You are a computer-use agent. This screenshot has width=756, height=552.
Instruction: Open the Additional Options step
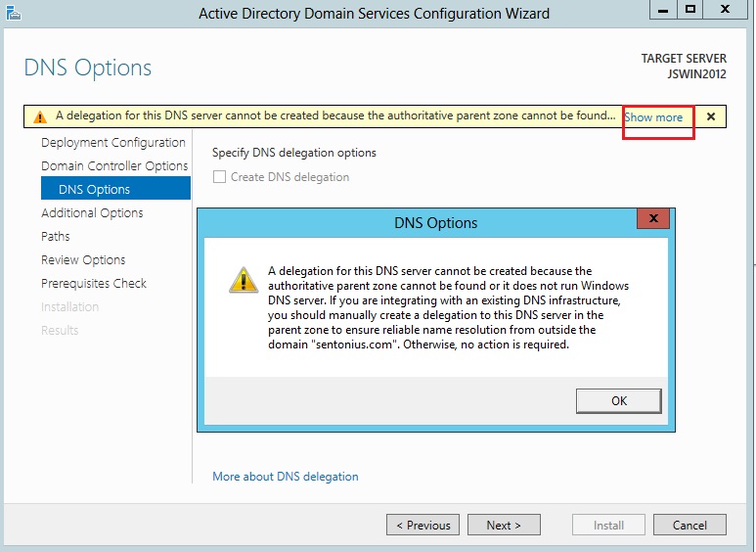[92, 212]
